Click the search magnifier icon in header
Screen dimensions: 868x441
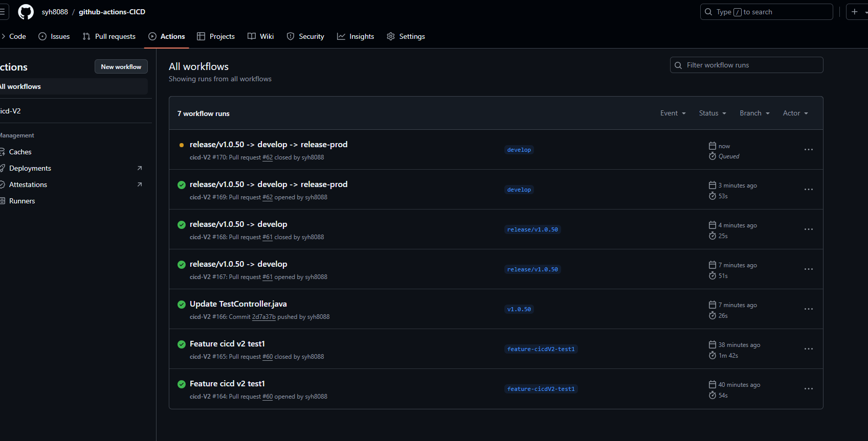(708, 12)
